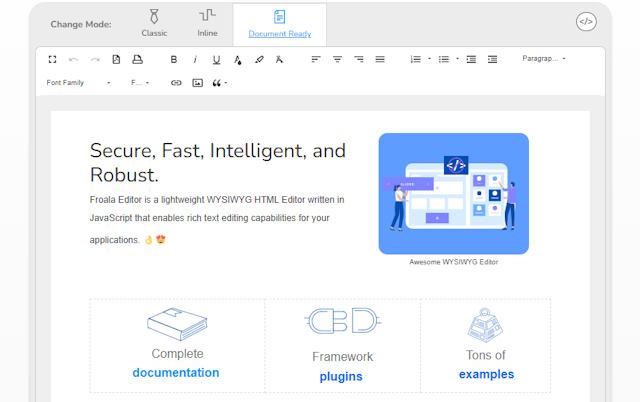Screen dimensions: 640x402
Task: Click the Clear Formatting icon
Action: 279,60
